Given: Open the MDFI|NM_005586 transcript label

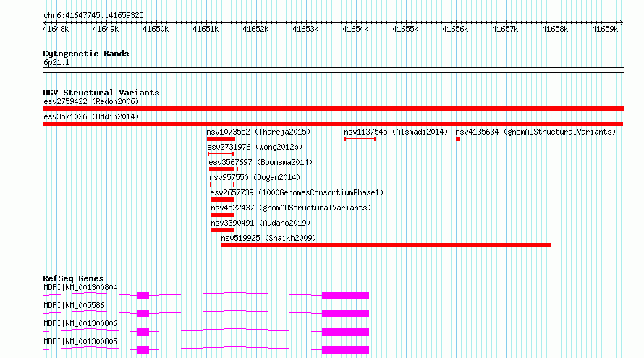Looking at the screenshot, I should point(74,305).
